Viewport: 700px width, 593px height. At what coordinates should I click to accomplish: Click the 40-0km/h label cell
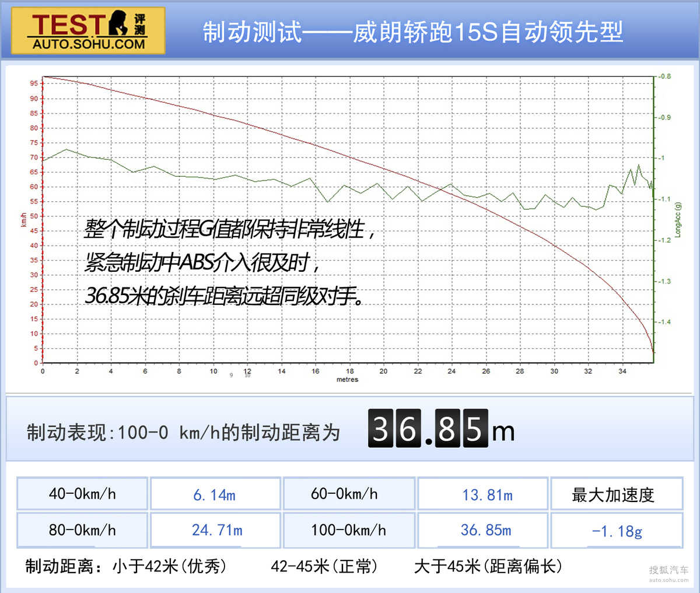pyautogui.click(x=82, y=494)
